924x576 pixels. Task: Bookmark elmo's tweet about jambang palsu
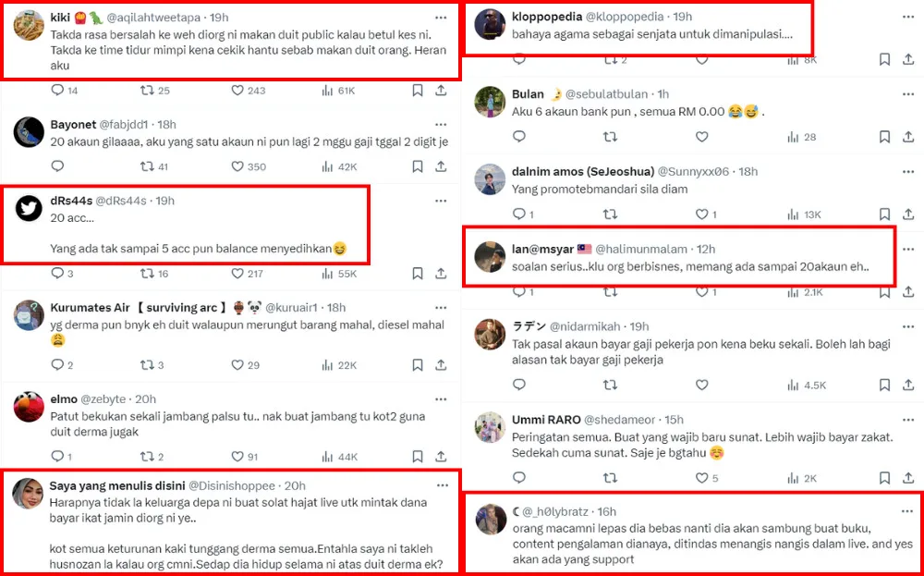tap(418, 456)
